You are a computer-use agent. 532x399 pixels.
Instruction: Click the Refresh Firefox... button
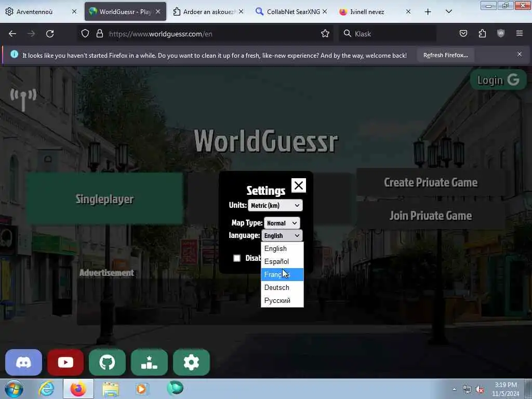445,55
